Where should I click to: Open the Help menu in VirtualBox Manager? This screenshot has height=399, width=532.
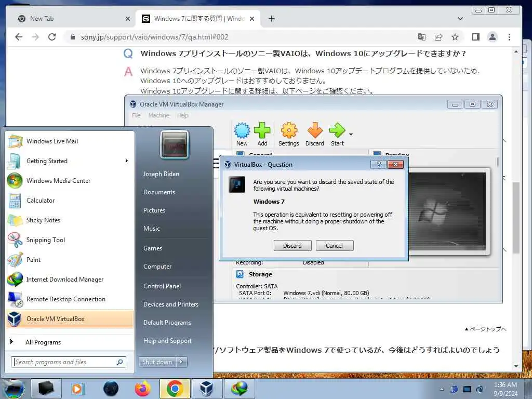[x=182, y=115]
